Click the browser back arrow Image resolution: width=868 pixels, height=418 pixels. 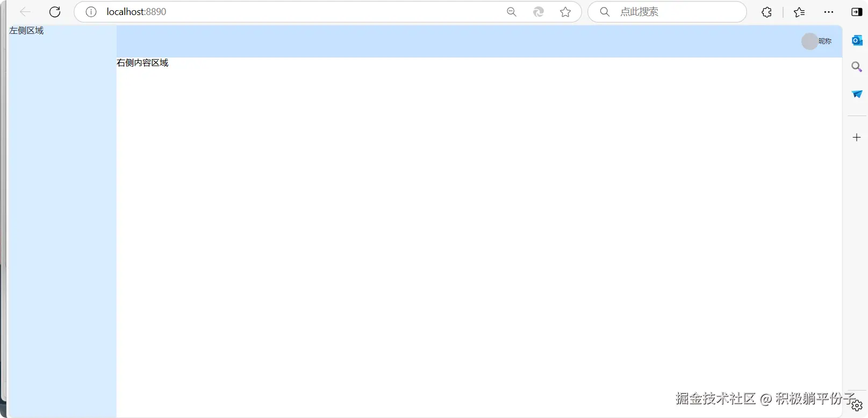tap(25, 12)
